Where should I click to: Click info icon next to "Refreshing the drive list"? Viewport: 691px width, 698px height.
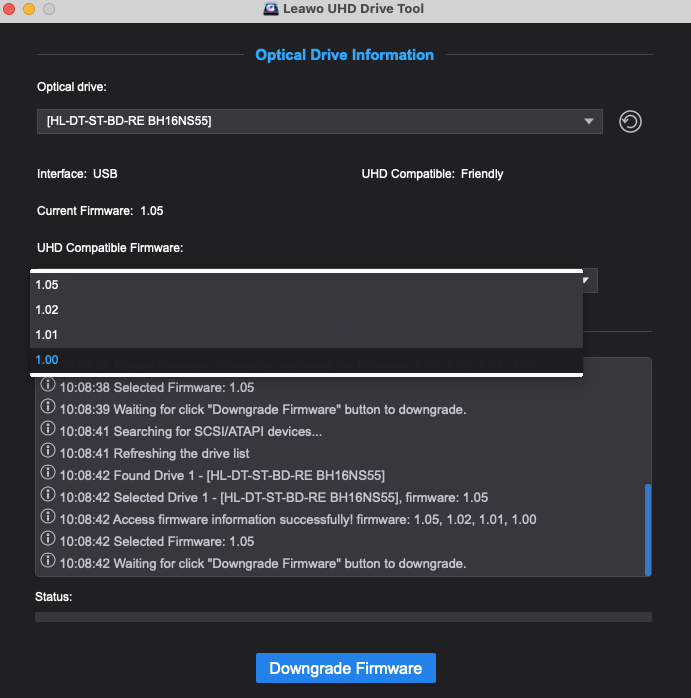tap(47, 453)
